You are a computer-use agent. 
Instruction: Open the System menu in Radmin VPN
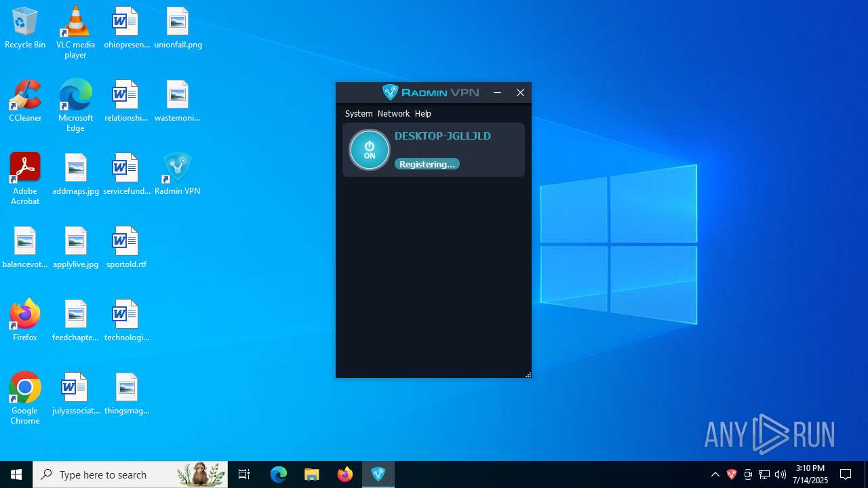coord(359,114)
